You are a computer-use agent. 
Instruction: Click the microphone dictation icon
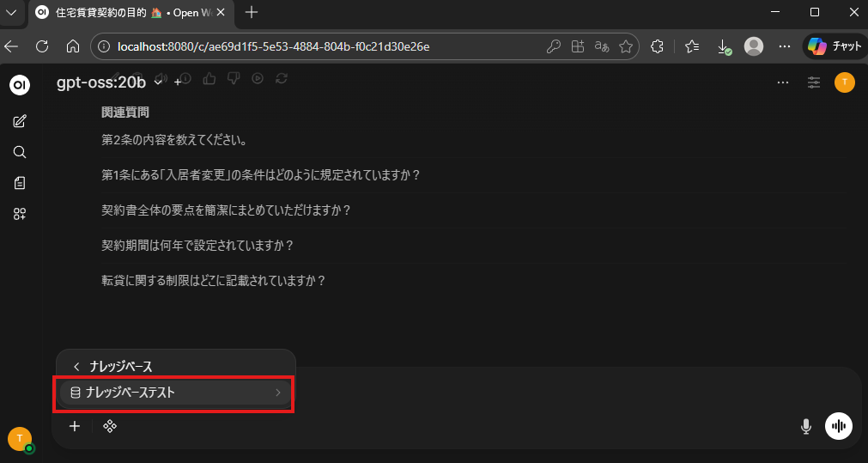pos(805,426)
